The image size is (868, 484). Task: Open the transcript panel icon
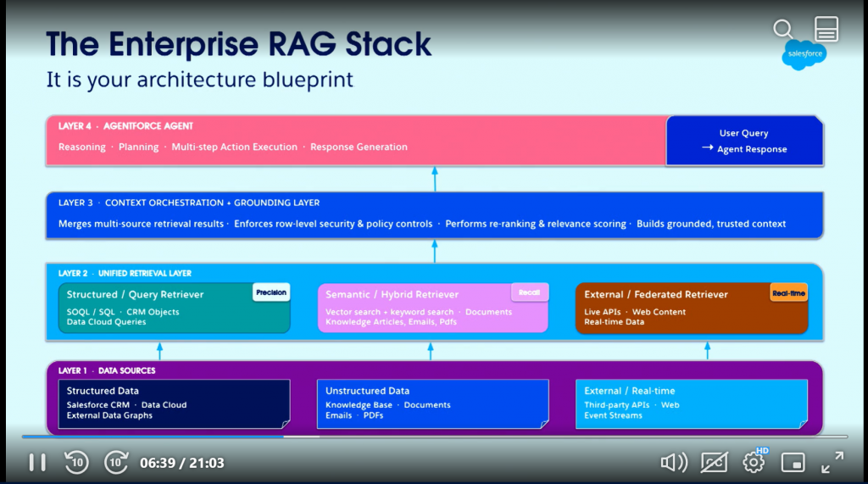click(x=826, y=29)
